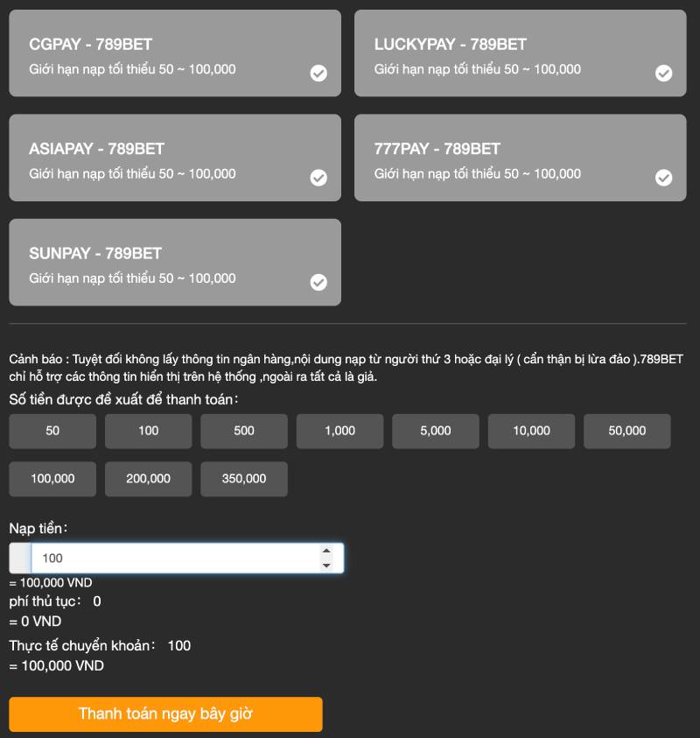The image size is (700, 738).
Task: Click the checkmark icon on CGPAY card
Action: point(318,74)
